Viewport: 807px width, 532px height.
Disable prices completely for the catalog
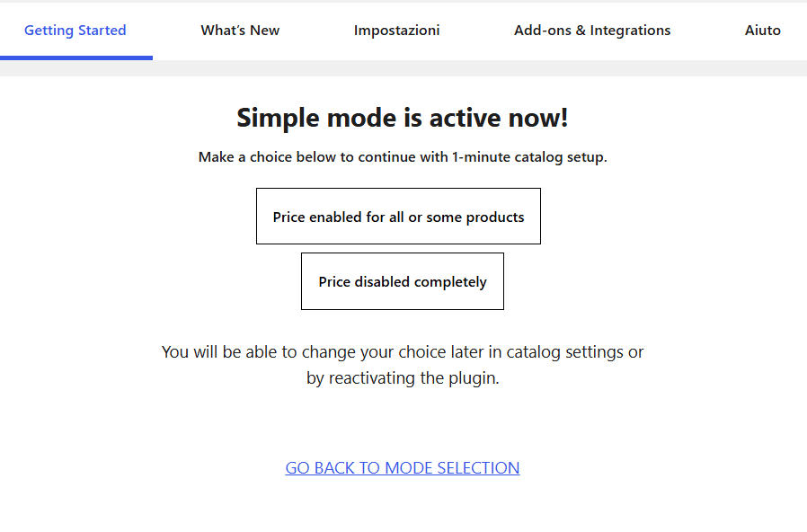(x=402, y=280)
